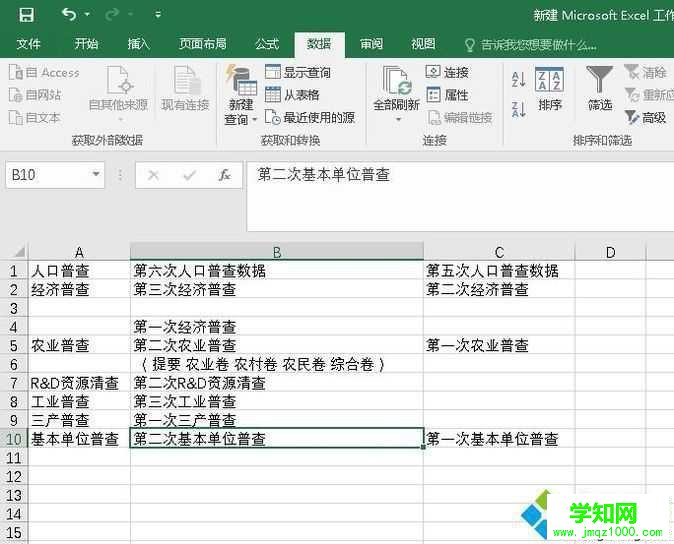Click cell containing 第二次R&D资源清查
Image resolution: width=674 pixels, height=544 pixels.
[277, 382]
